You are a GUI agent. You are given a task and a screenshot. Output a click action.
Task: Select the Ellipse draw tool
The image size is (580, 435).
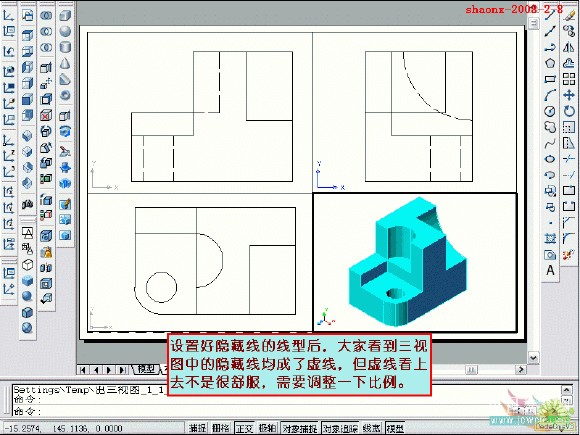[550, 159]
